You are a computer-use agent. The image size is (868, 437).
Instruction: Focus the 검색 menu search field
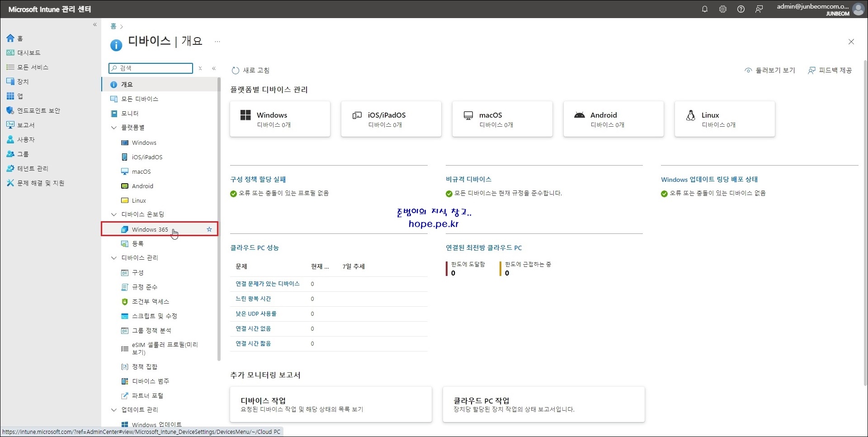point(151,68)
